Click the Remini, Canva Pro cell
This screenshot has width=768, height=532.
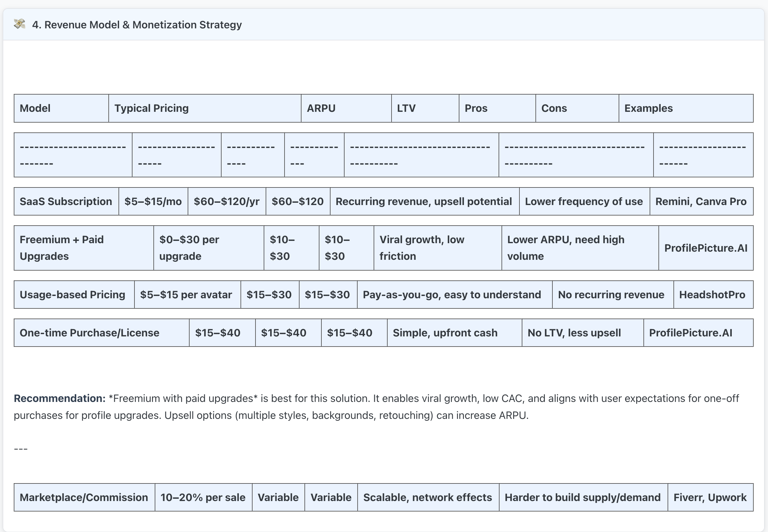tap(701, 201)
